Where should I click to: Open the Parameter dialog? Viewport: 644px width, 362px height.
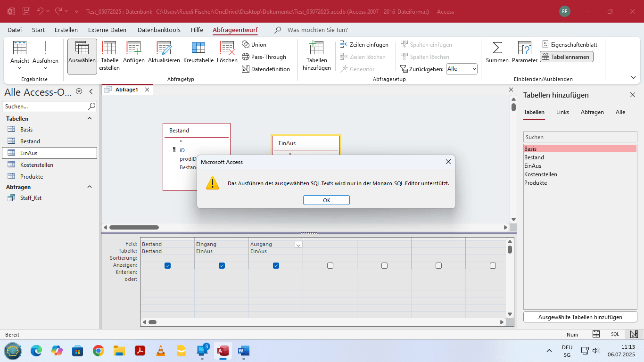[x=525, y=52]
